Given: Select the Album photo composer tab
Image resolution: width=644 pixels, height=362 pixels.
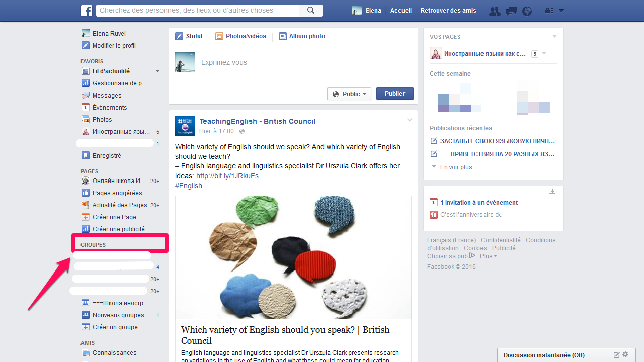Looking at the screenshot, I should (x=302, y=36).
